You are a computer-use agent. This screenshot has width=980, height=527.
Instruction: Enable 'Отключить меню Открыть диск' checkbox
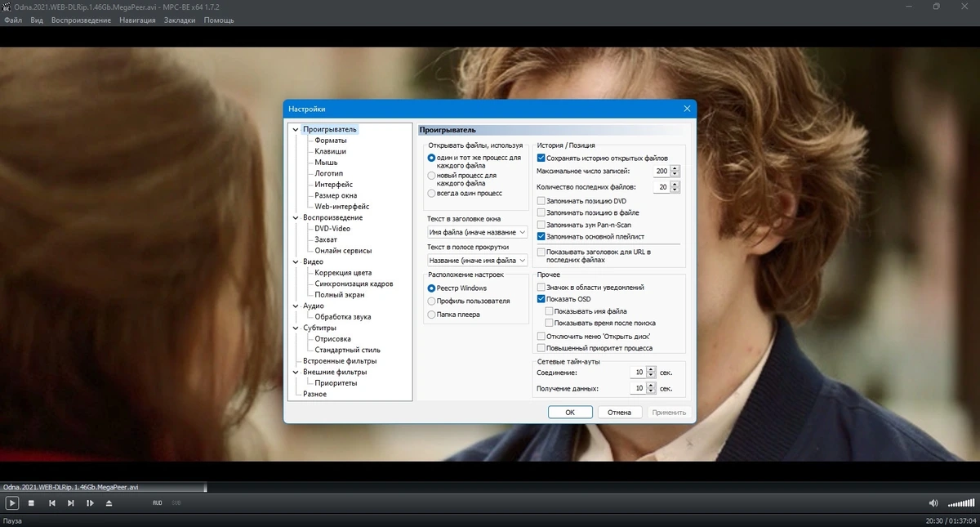tap(541, 336)
